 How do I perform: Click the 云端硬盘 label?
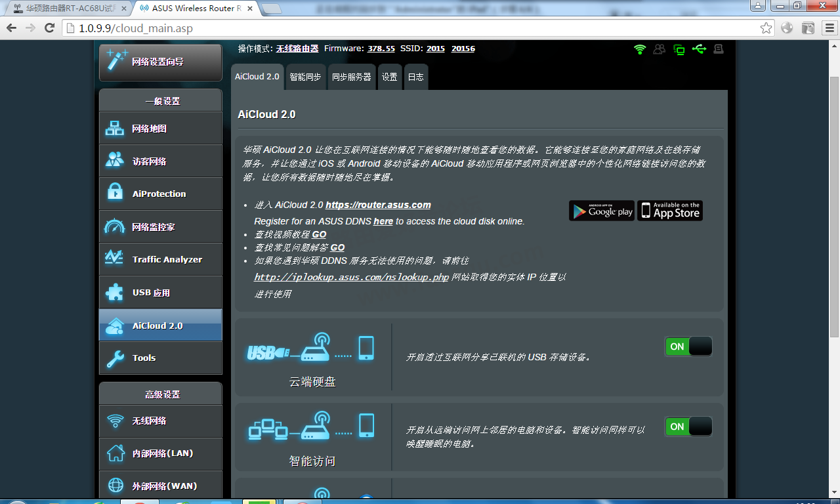point(312,381)
